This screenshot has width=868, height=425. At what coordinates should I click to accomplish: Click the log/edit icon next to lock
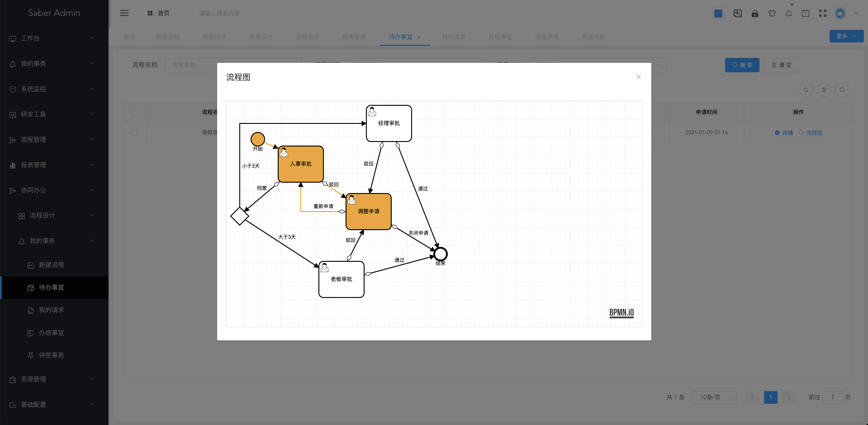click(x=738, y=14)
